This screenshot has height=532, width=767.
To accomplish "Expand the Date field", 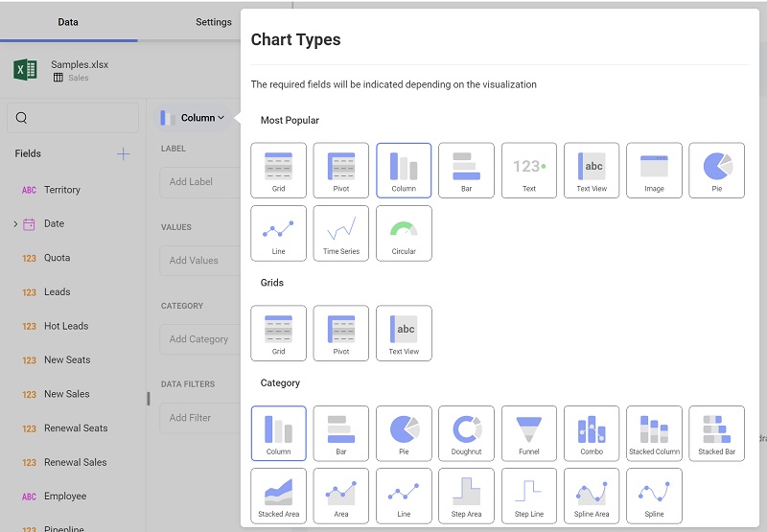I will click(x=15, y=223).
